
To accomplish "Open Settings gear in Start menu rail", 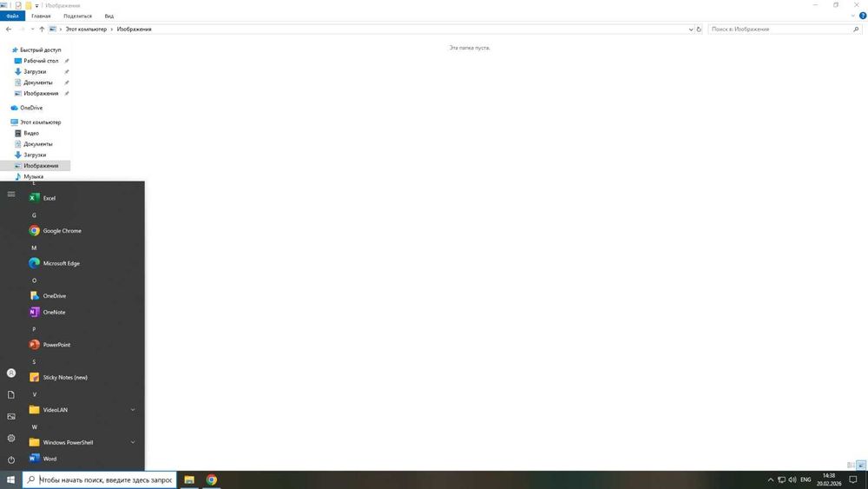I will point(11,438).
